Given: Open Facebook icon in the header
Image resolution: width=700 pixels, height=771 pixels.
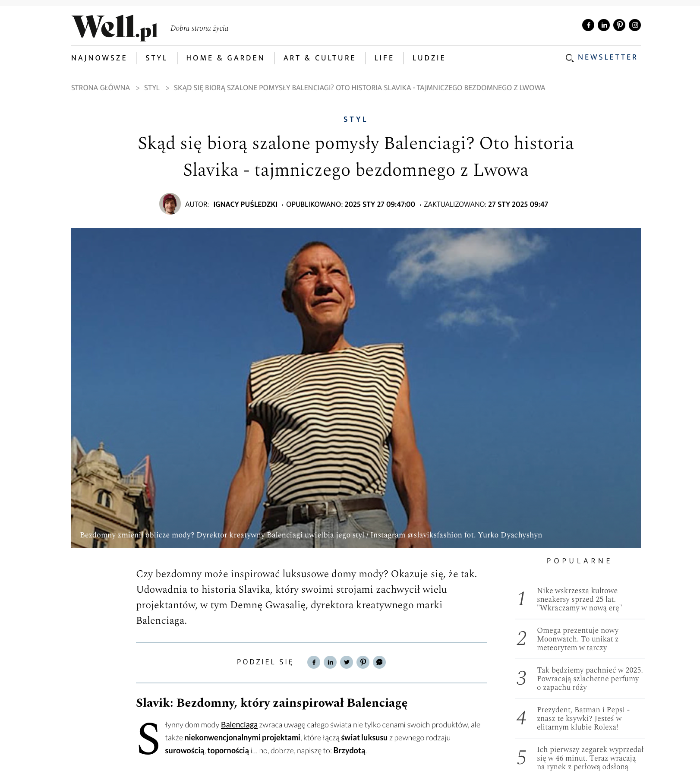Looking at the screenshot, I should coord(588,25).
